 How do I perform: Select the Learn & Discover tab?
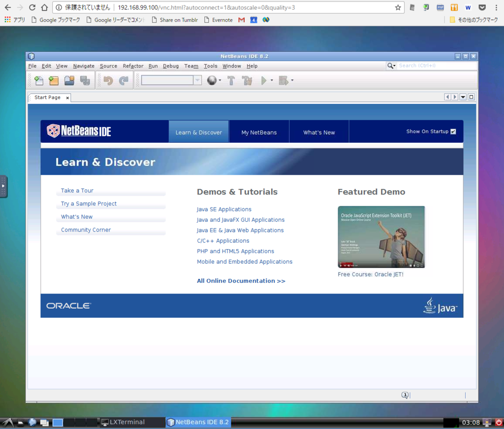point(199,132)
